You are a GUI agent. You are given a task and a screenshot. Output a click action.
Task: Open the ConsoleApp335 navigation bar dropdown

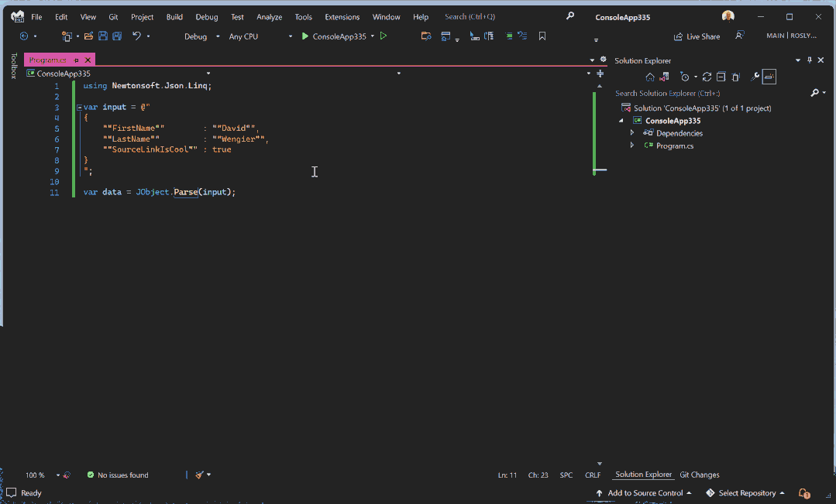(208, 74)
